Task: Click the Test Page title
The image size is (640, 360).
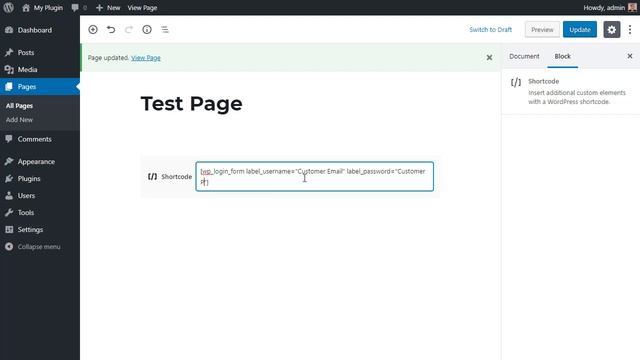Action: pos(191,104)
